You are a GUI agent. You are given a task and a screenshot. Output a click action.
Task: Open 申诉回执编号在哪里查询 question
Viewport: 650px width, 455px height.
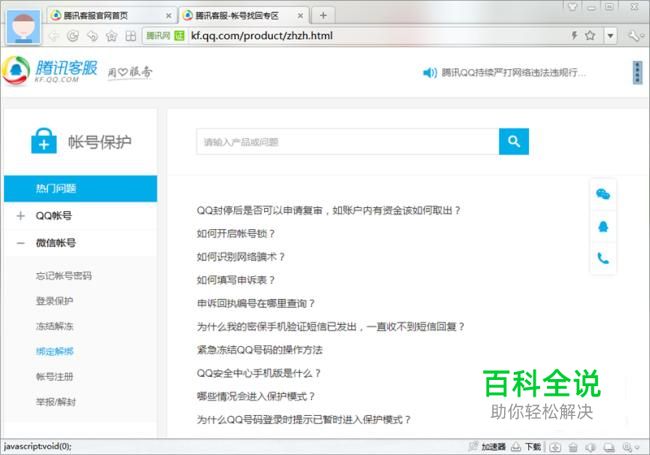256,303
